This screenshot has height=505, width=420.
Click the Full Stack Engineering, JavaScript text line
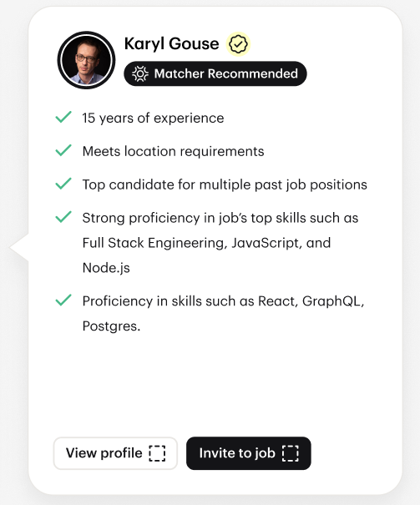click(x=206, y=243)
